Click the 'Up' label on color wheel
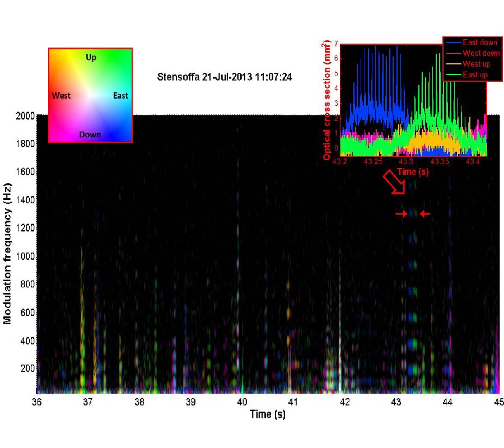This screenshot has height=448, width=504. [x=91, y=57]
